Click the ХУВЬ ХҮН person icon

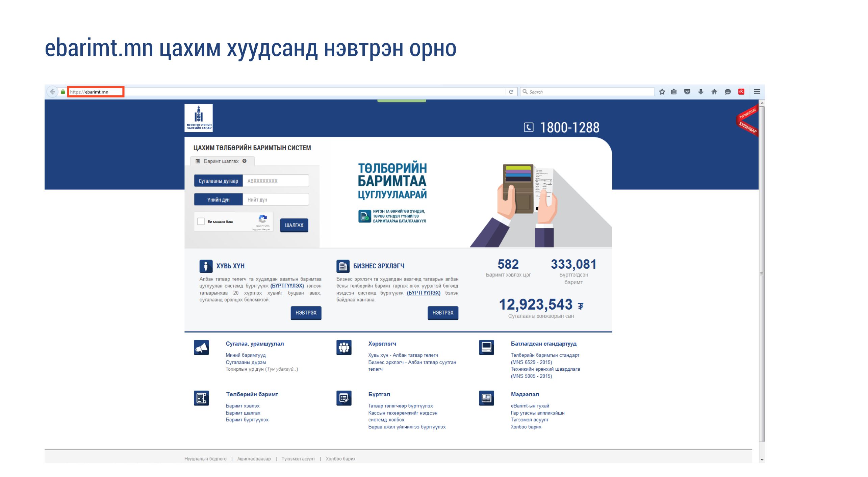coord(206,266)
